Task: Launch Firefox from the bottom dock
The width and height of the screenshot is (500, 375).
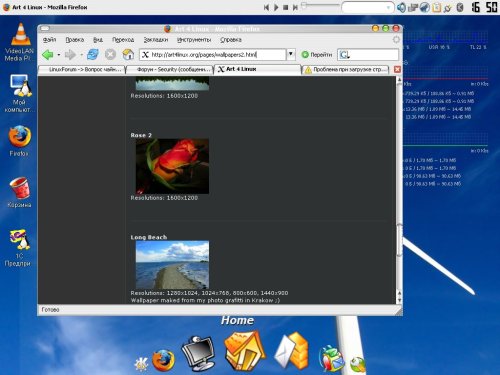Action: point(163,360)
